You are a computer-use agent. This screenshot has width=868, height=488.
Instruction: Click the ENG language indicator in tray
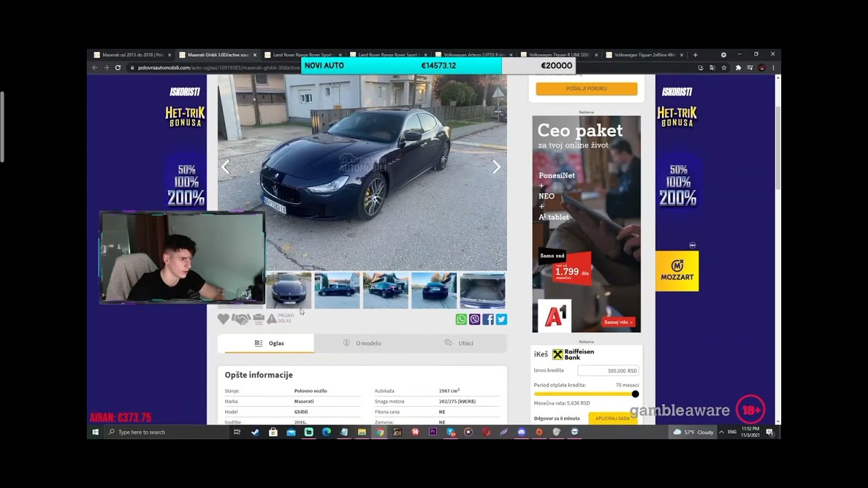pos(732,432)
